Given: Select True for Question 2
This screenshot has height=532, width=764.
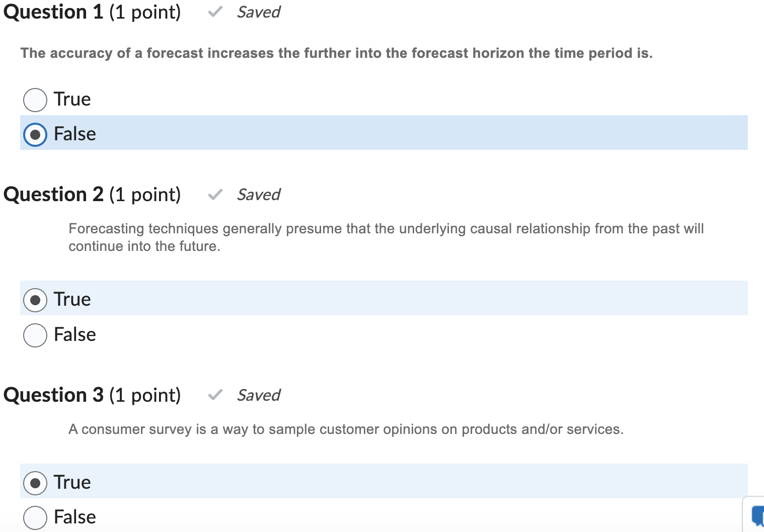Looking at the screenshot, I should coord(35,299).
